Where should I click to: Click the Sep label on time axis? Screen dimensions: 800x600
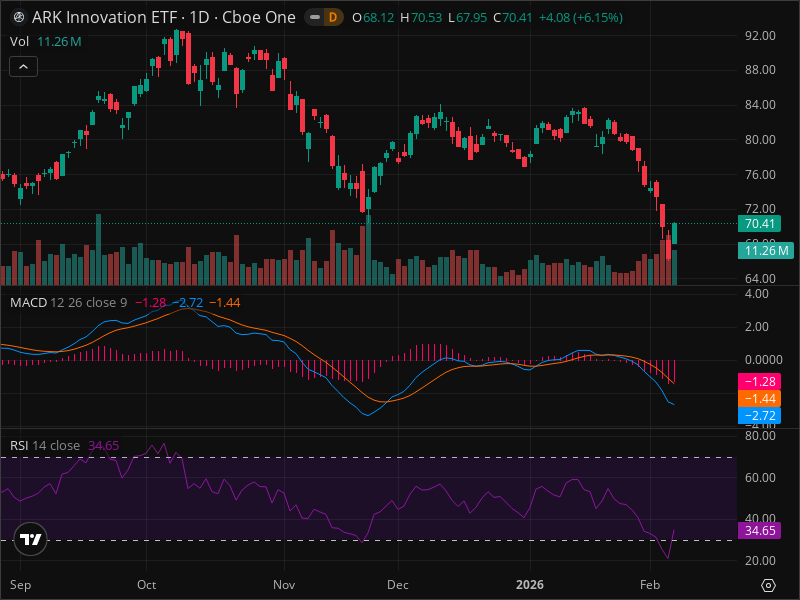20,585
